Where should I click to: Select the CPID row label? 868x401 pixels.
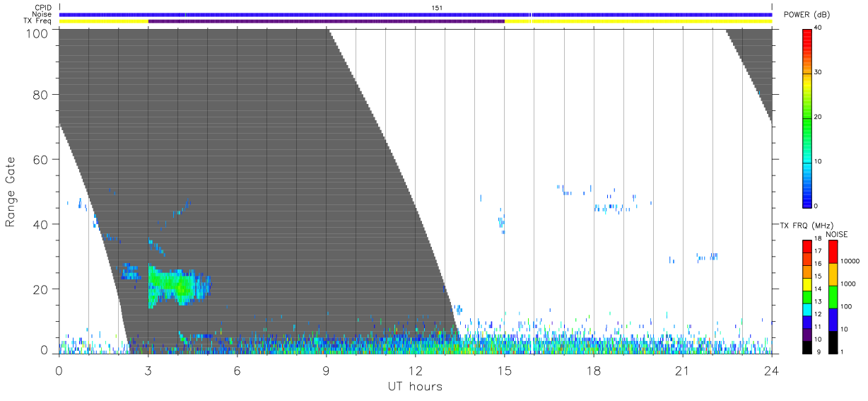pos(44,8)
